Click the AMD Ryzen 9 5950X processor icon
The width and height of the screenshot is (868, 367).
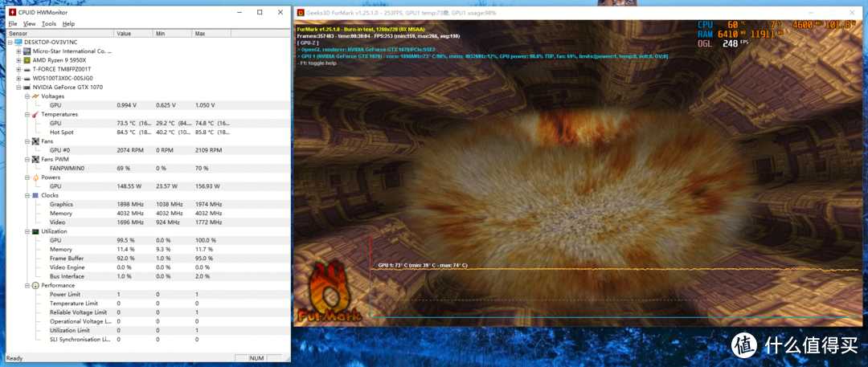[x=27, y=60]
